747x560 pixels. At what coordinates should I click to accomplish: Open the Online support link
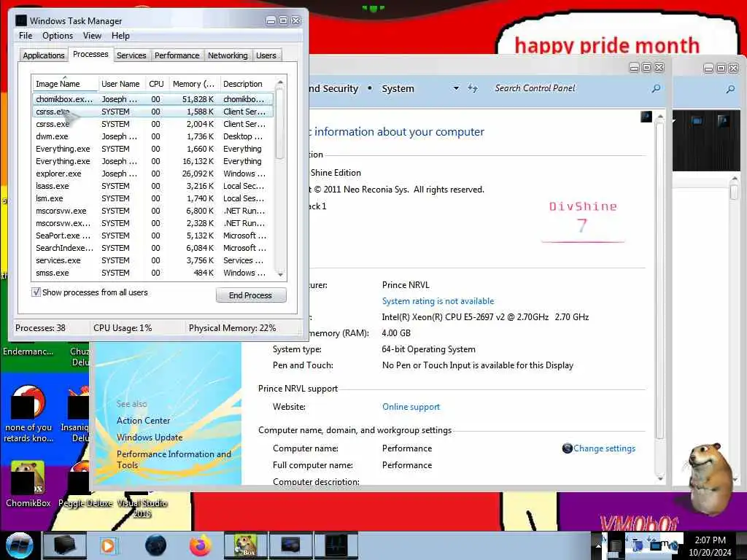pos(411,407)
